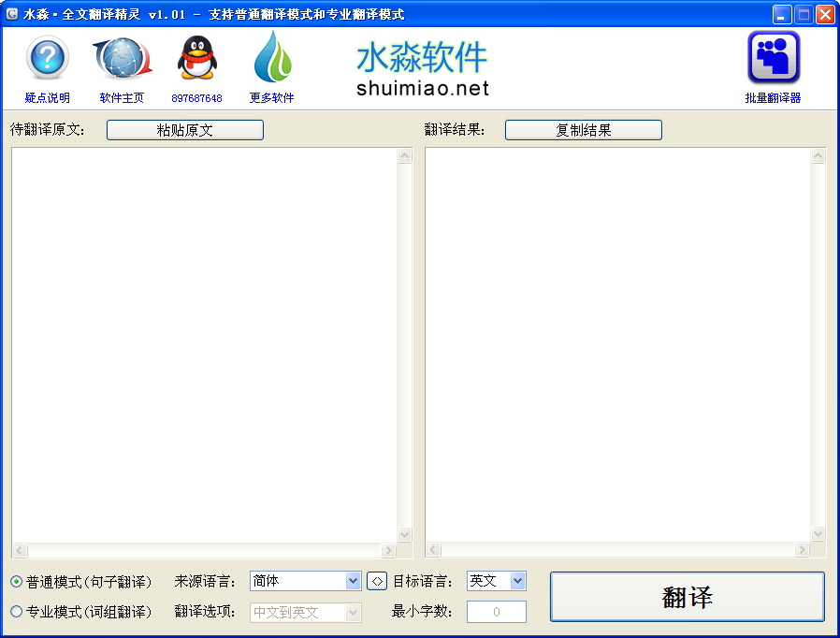Click the 水淼软件 shuimiao.net logo
Viewport: 840px width, 638px height.
click(422, 69)
